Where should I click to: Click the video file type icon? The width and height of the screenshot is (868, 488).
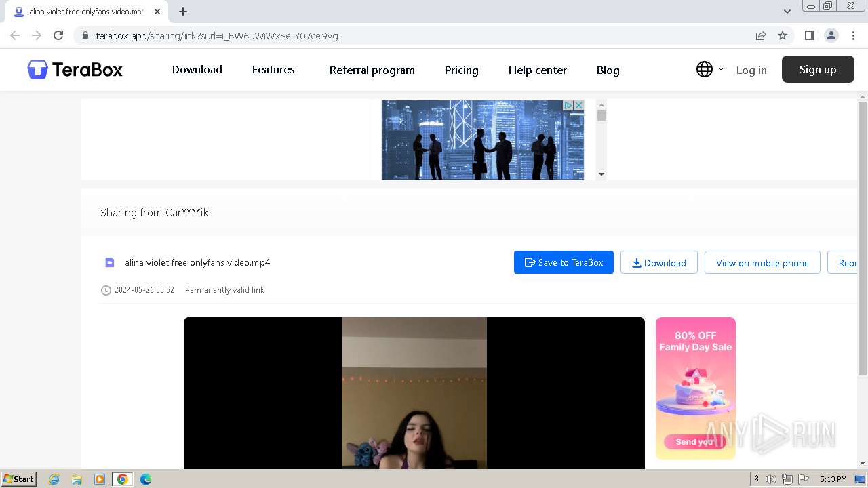tap(109, 262)
